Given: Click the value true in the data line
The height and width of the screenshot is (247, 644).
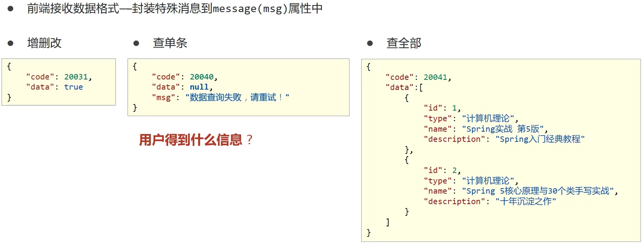Looking at the screenshot, I should [x=73, y=87].
